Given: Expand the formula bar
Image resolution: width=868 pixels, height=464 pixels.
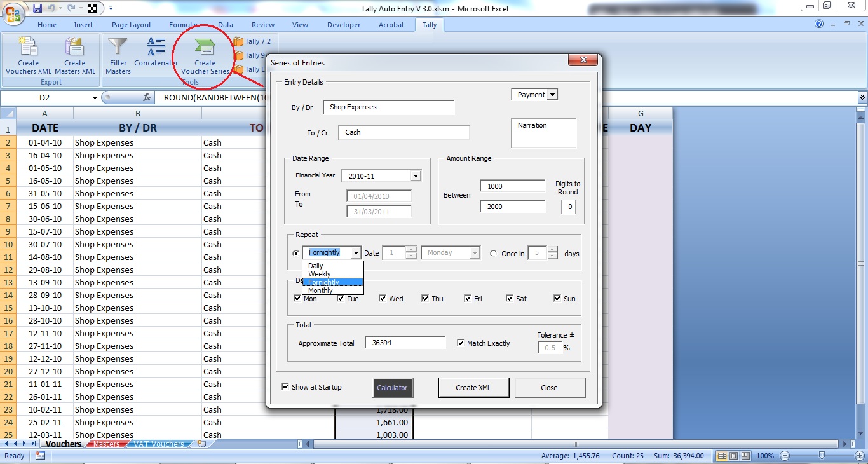Looking at the screenshot, I should [x=862, y=97].
